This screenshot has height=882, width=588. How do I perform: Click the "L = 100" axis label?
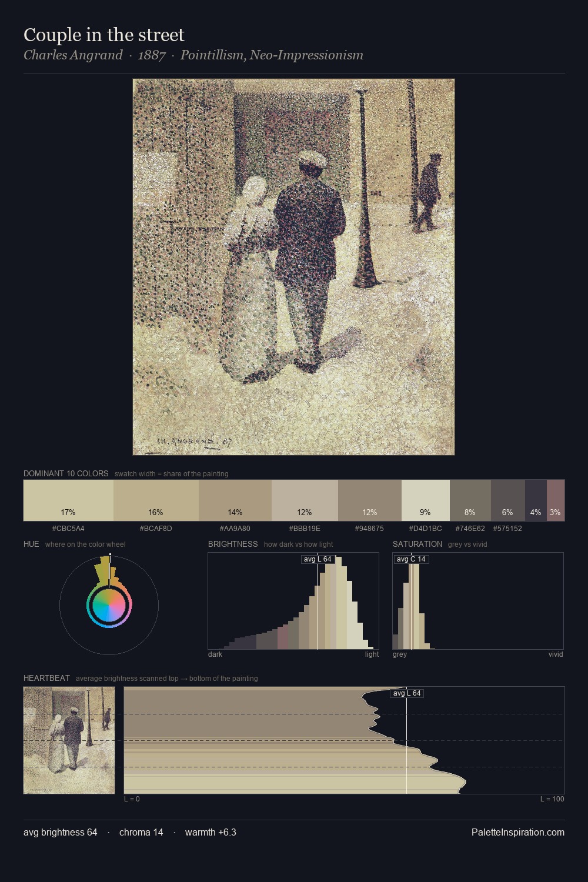[552, 799]
